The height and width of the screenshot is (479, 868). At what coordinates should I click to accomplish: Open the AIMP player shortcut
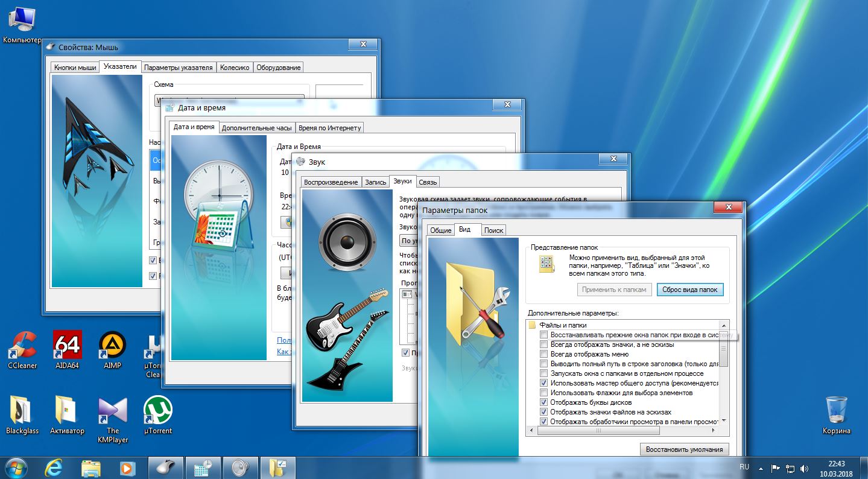(112, 346)
